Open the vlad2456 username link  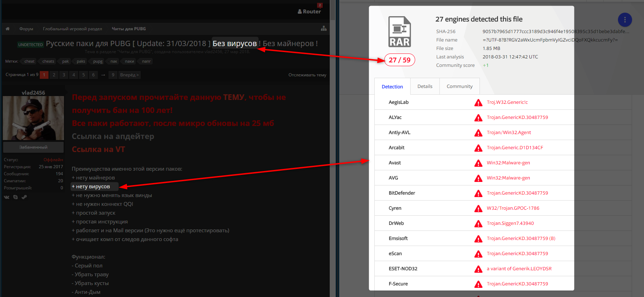click(33, 93)
